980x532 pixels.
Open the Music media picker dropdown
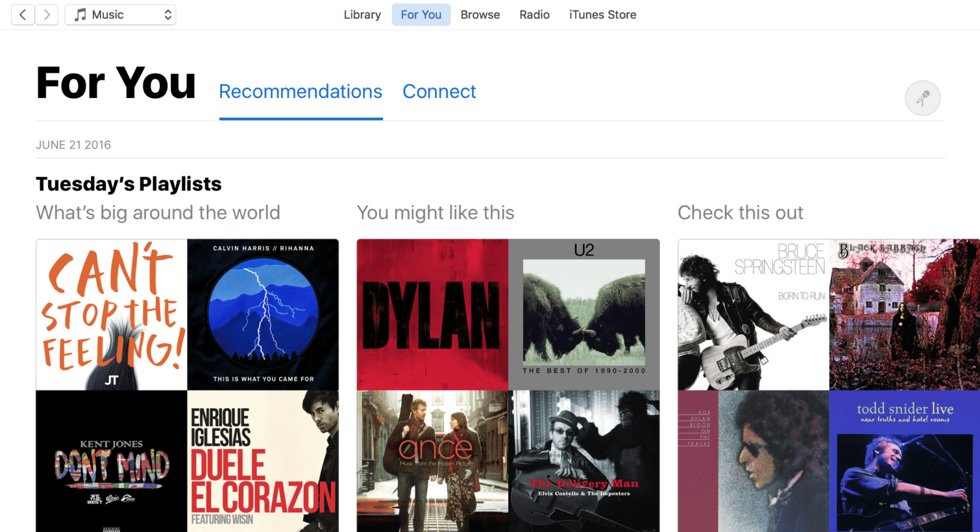(120, 14)
